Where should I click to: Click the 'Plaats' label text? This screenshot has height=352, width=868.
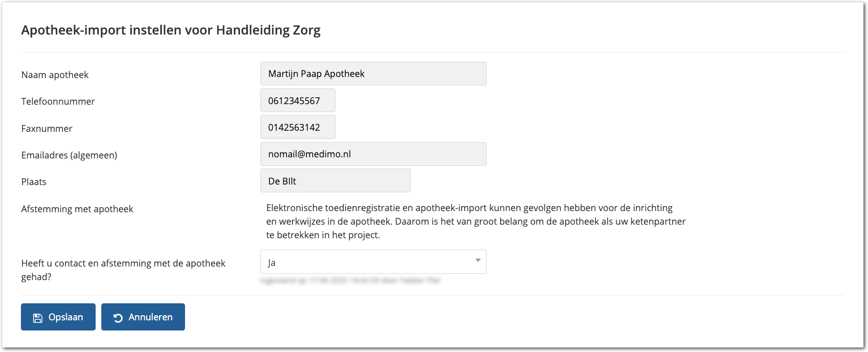pyautogui.click(x=34, y=182)
